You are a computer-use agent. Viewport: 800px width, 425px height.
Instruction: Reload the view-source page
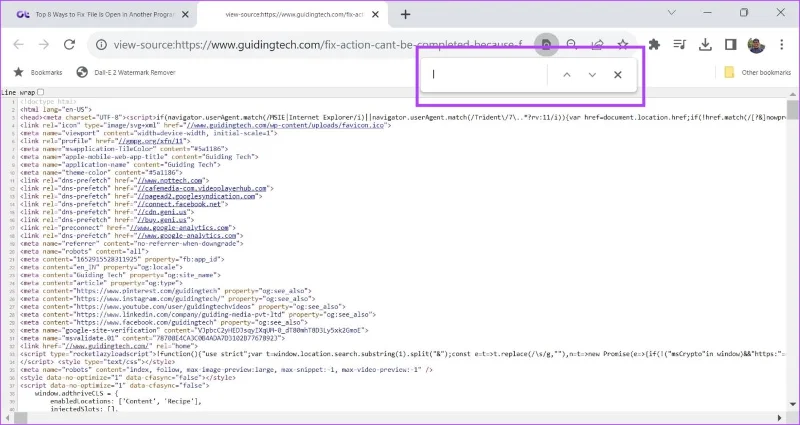tap(69, 44)
